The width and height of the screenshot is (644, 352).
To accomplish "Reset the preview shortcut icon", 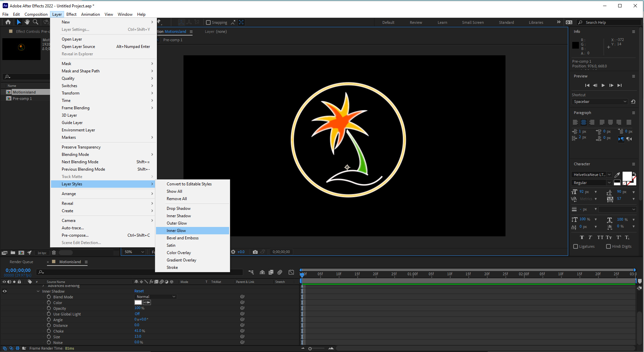I will [633, 102].
